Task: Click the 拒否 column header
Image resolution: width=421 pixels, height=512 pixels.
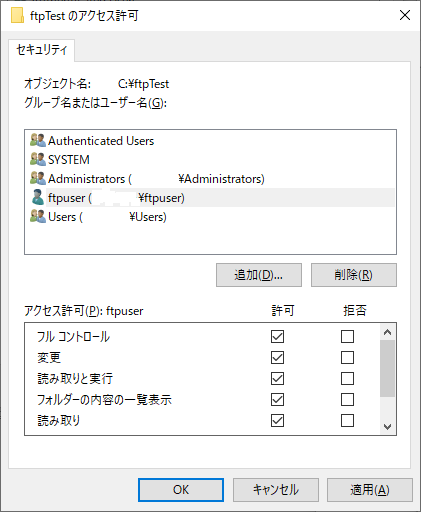Action: tap(355, 311)
